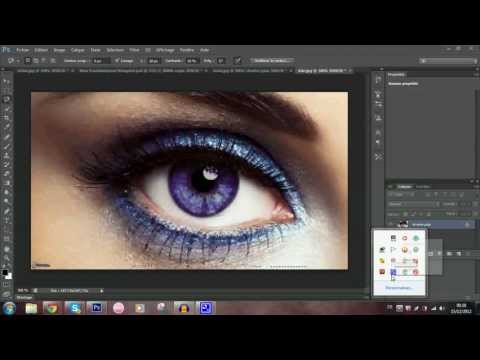Open the Normal blend mode dropdown
The width and height of the screenshot is (480, 360).
point(414,204)
